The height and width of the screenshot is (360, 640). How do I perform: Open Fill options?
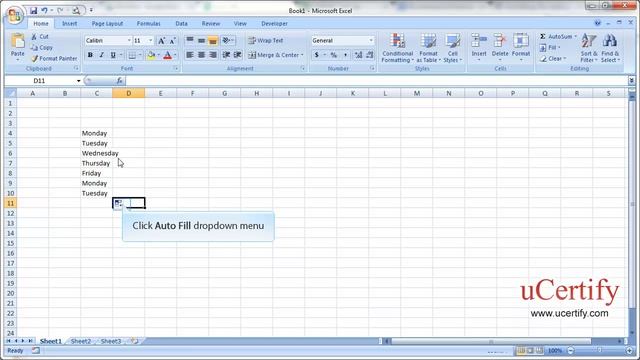pyautogui.click(x=549, y=47)
